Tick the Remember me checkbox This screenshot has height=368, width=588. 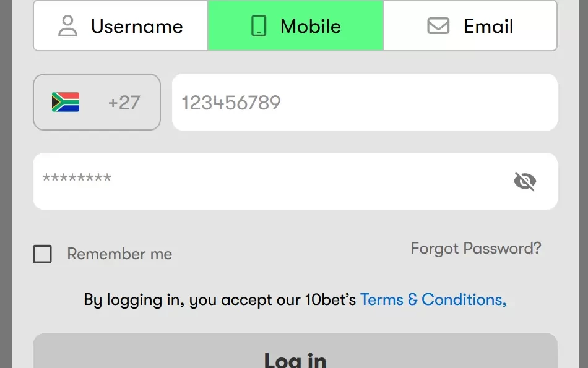tap(42, 254)
